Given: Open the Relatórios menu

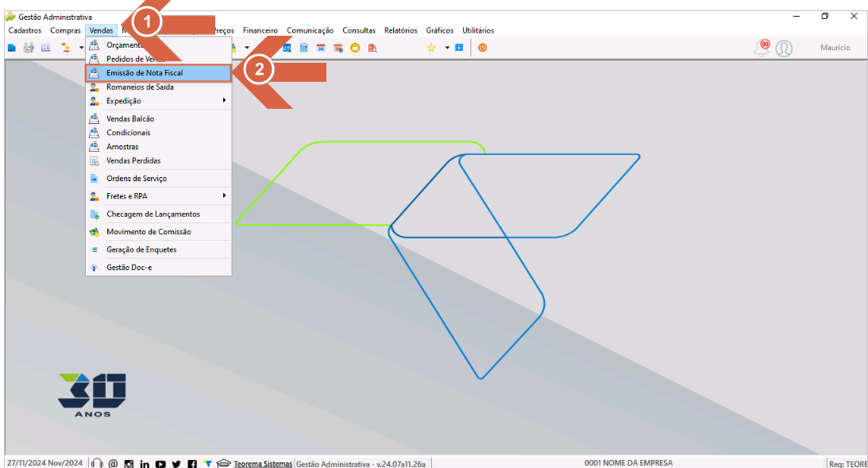Looking at the screenshot, I should (401, 30).
